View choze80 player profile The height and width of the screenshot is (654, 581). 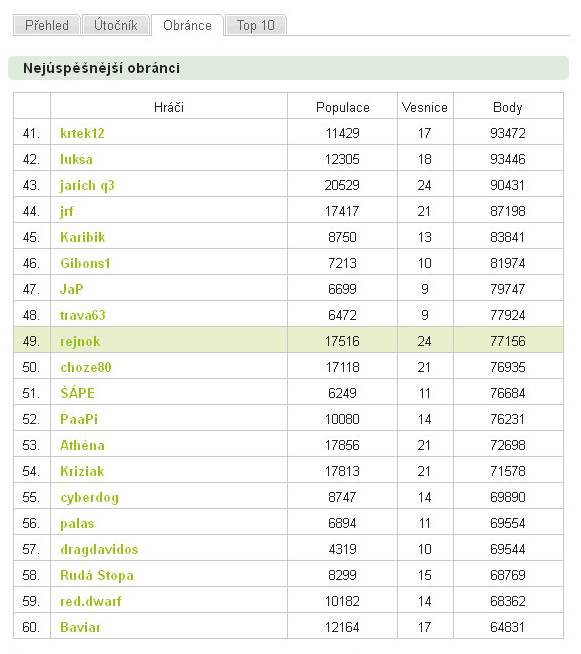click(86, 367)
